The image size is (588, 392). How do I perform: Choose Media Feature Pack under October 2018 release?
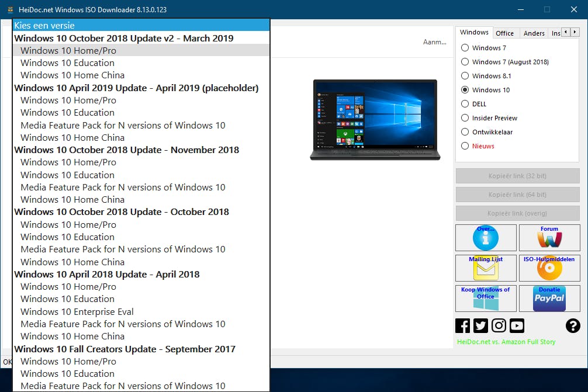tap(141, 249)
